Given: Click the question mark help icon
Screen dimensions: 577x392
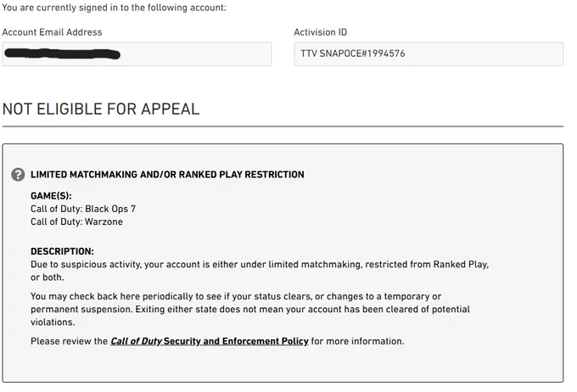Looking at the screenshot, I should [x=18, y=175].
